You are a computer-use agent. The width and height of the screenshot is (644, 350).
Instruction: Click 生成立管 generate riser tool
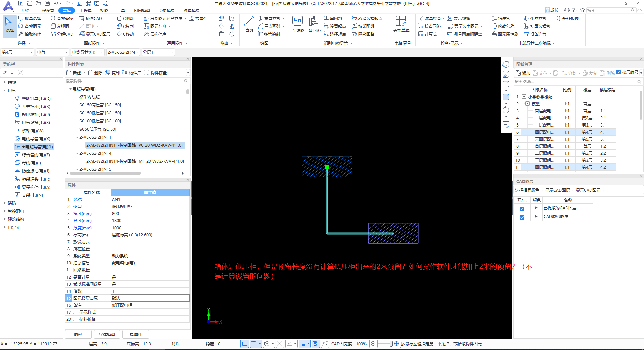[535, 18]
